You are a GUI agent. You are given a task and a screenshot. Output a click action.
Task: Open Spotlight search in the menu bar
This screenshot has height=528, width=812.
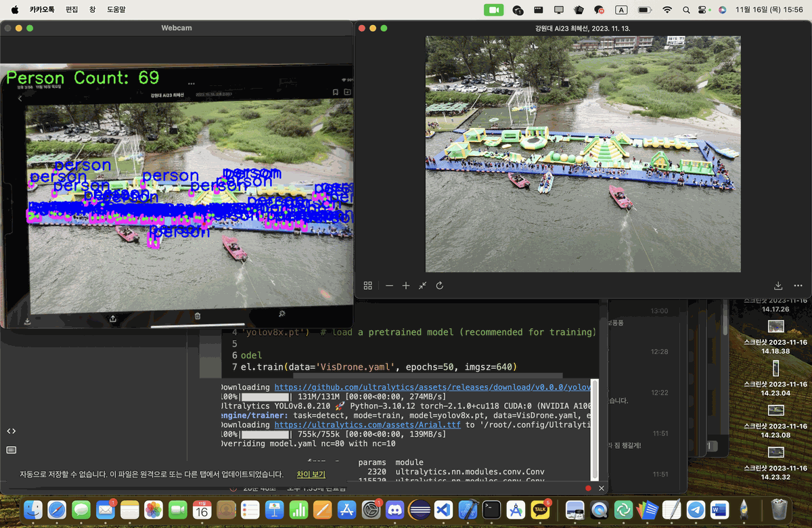686,10
